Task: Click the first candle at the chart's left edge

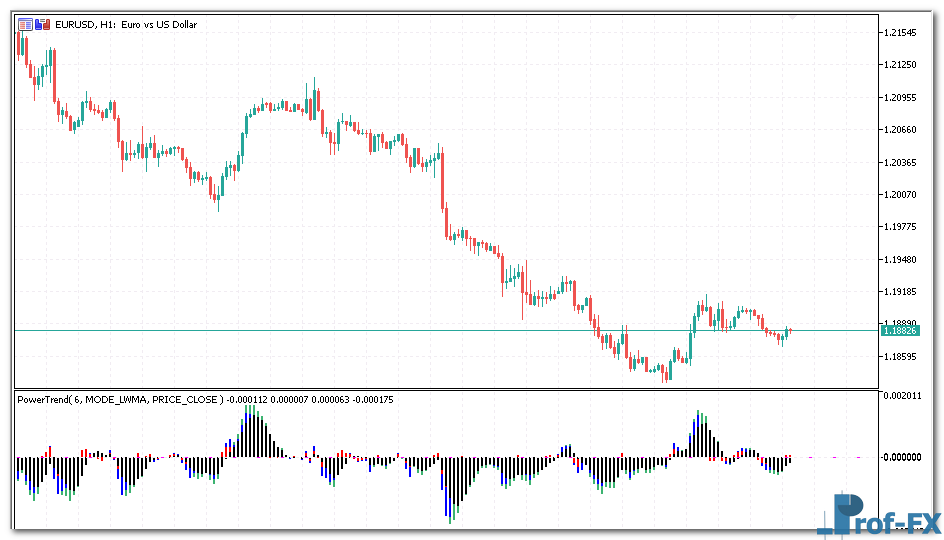Action: click(20, 42)
